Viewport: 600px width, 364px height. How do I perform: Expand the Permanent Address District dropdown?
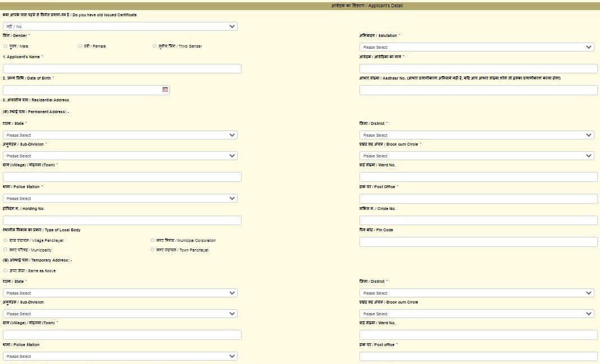[477, 135]
